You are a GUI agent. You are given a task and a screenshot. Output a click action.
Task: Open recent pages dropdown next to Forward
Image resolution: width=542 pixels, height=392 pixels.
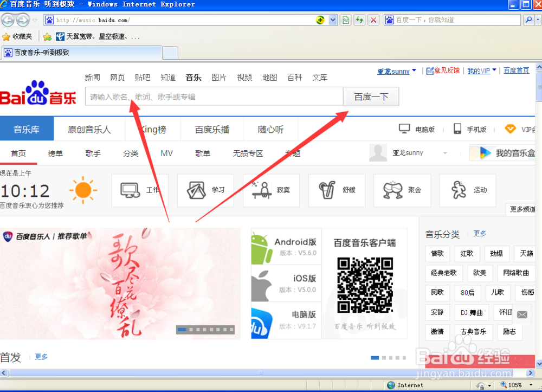tap(35, 20)
